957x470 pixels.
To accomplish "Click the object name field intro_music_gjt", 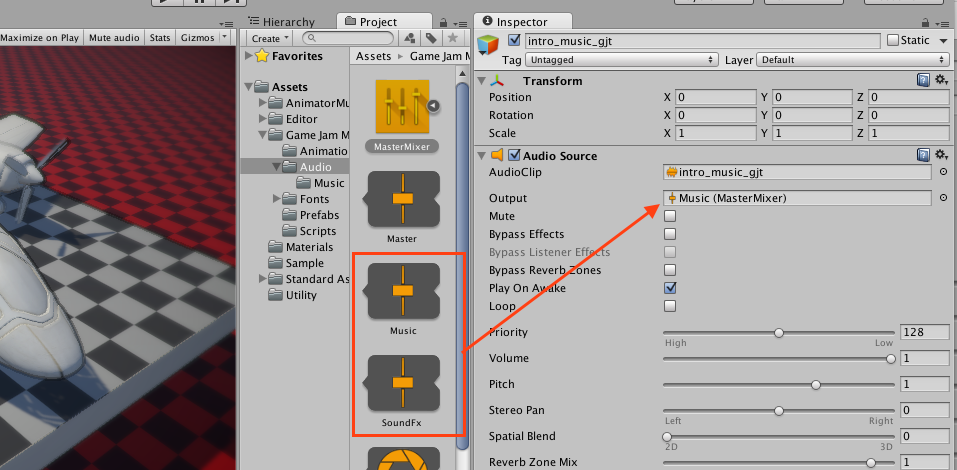I will click(x=702, y=40).
